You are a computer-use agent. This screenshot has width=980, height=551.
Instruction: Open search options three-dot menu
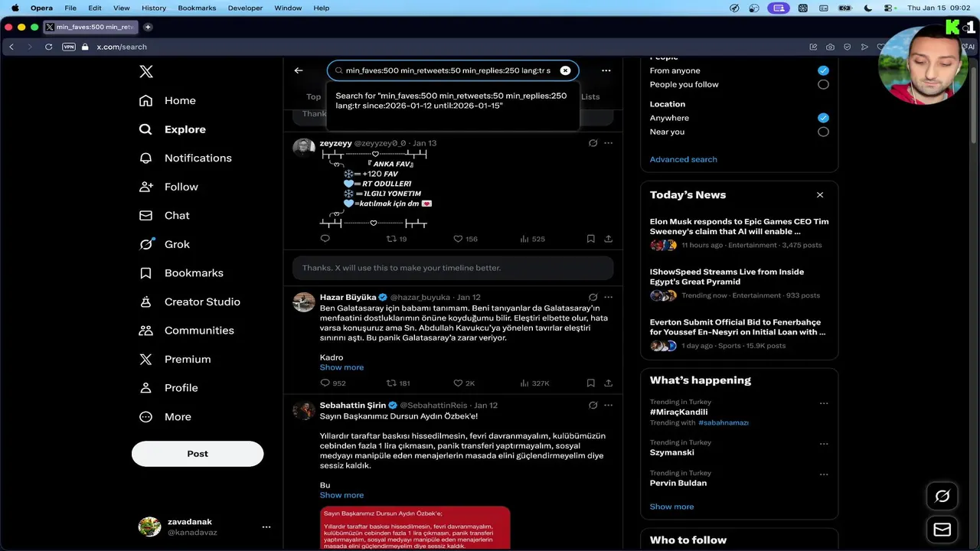[x=606, y=70]
